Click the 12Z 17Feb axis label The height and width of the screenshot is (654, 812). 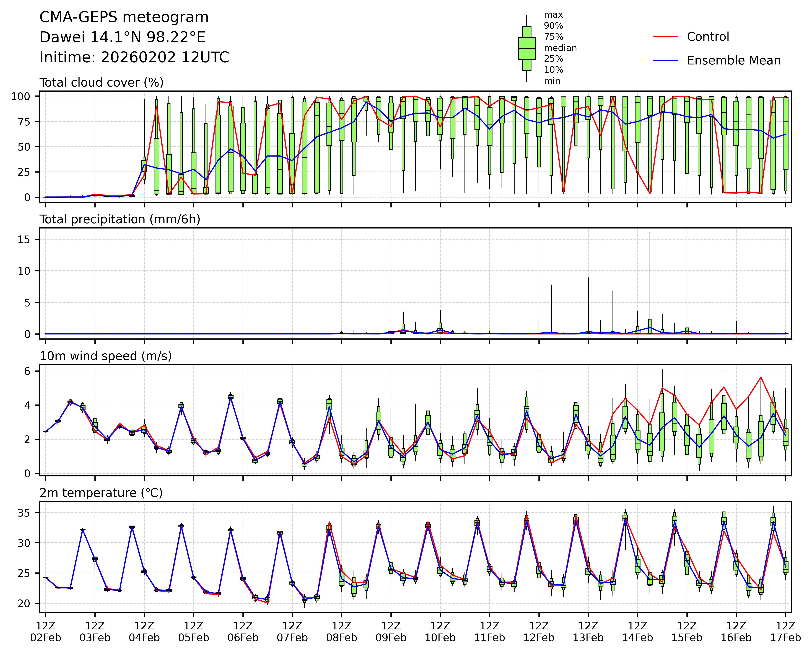[785, 632]
